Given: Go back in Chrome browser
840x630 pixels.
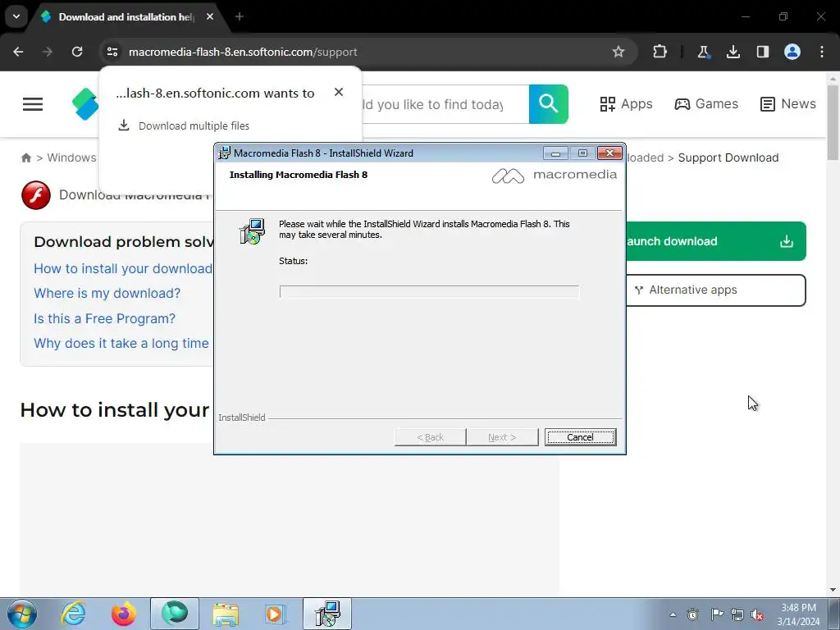Looking at the screenshot, I should [x=18, y=52].
